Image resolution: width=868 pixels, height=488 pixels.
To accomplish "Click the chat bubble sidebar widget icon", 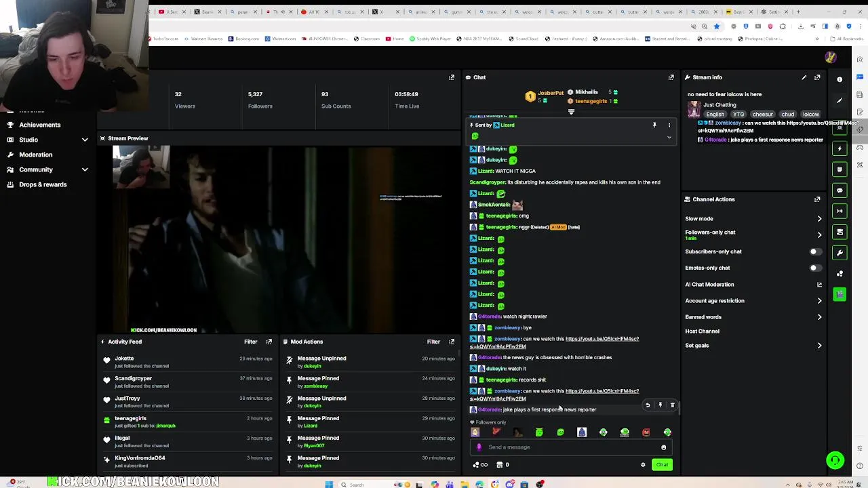I will (840, 190).
